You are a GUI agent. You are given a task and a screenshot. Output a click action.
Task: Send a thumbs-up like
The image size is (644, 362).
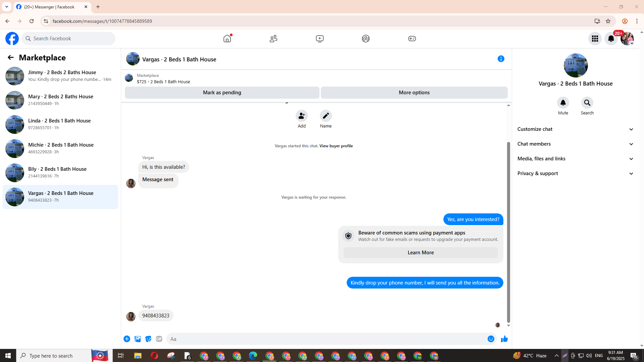(x=504, y=339)
